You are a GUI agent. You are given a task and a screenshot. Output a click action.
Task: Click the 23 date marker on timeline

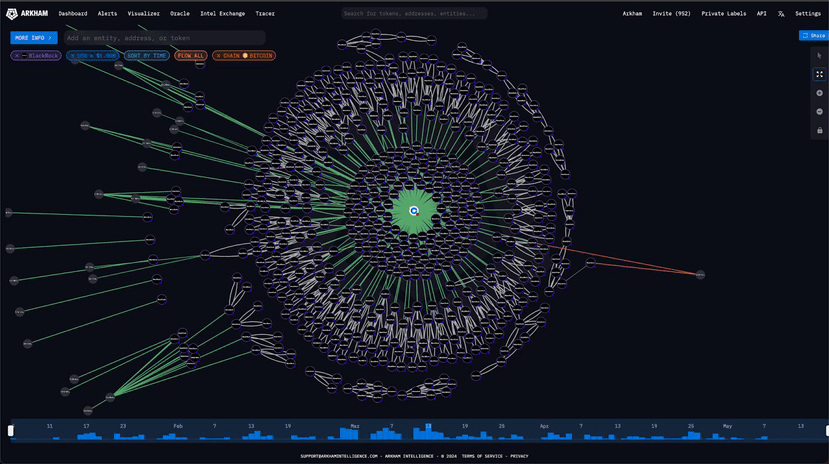[x=123, y=426]
